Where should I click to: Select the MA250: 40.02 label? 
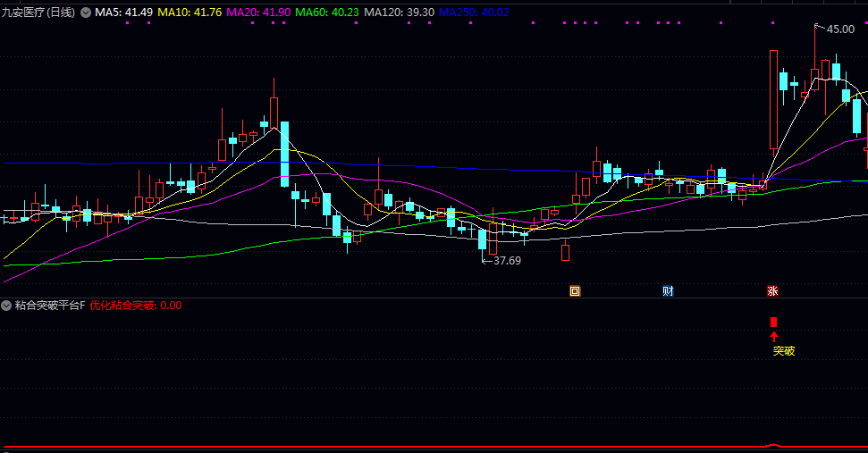(x=474, y=13)
